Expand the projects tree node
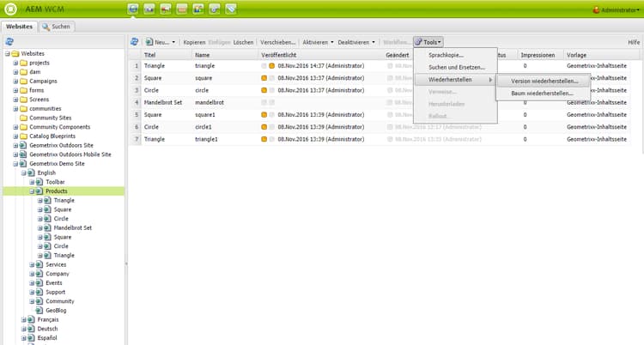Screen dimensions: 644x345 click(15, 63)
